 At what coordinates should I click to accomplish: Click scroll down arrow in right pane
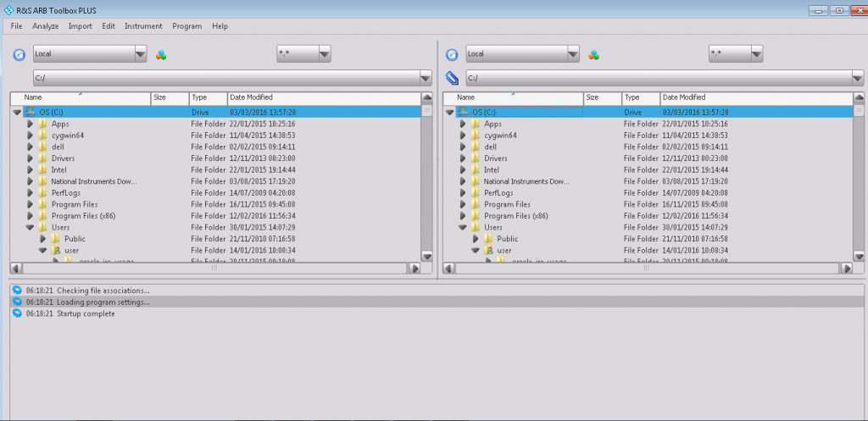point(860,256)
